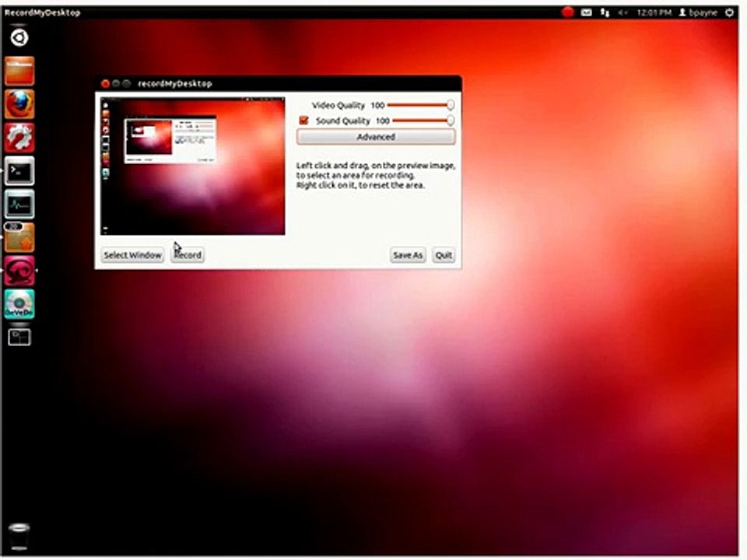Screen dimensions: 747x560
Task: Open the Workspace Switcher icon
Action: [19, 337]
